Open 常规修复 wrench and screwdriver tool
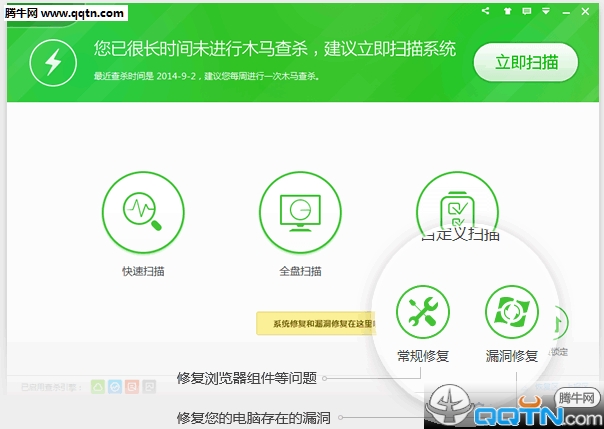The height and width of the screenshot is (429, 604). pos(423,312)
